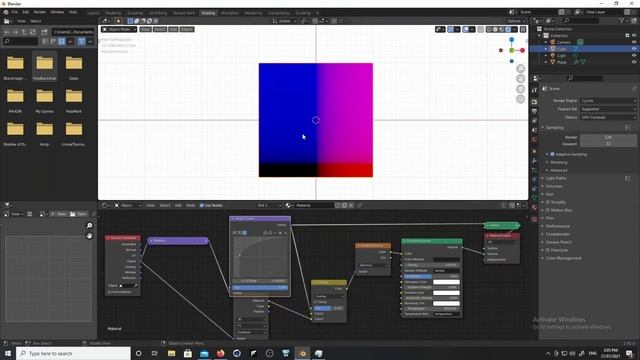This screenshot has width=640, height=360.
Task: Open Device dropdown showing GPU Compute
Action: (608, 117)
